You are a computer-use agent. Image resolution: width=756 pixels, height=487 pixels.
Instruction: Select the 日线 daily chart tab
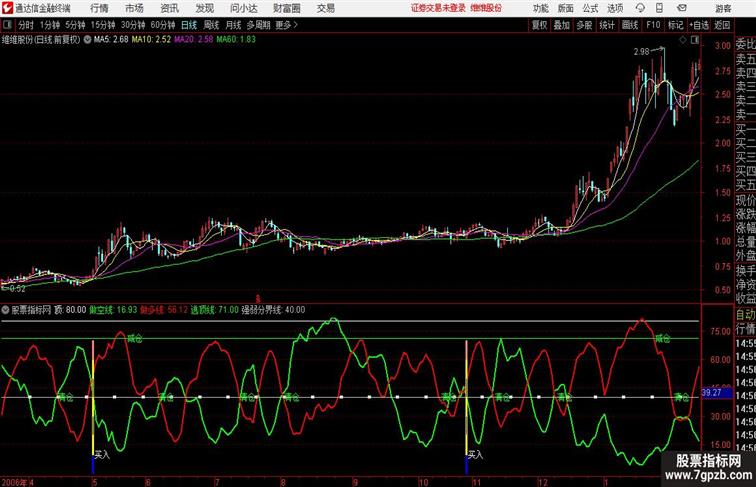coord(189,25)
